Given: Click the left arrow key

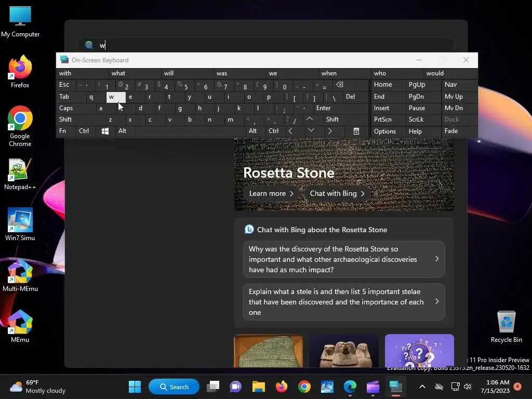Looking at the screenshot, I should click(x=290, y=131).
